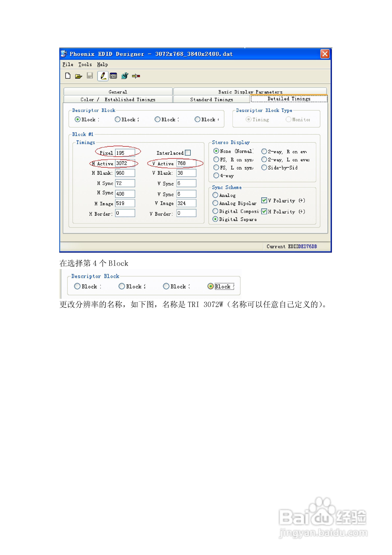This screenshot has width=392, height=555.
Task: Select the Analog Bipolar sync scheme
Action: tap(215, 203)
